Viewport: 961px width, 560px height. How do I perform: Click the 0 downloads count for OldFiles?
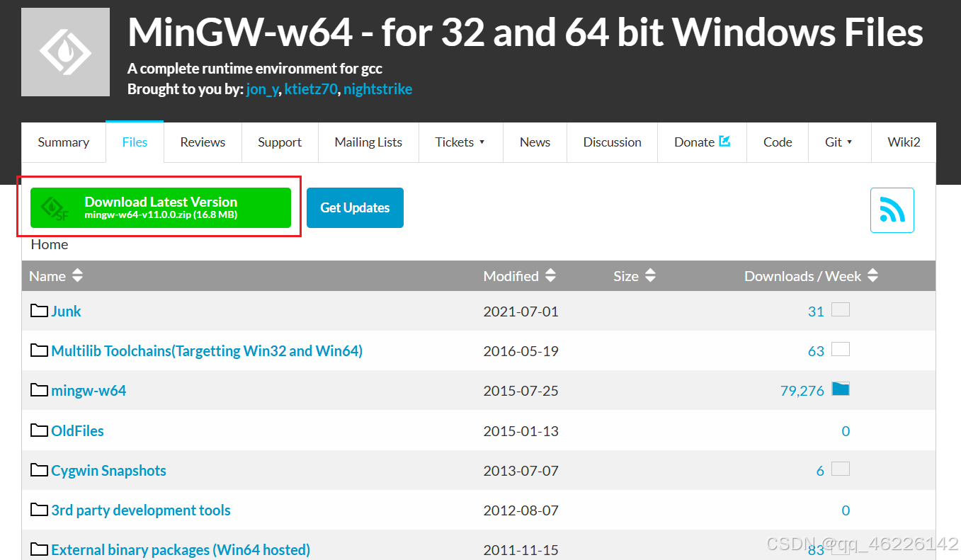pos(846,431)
